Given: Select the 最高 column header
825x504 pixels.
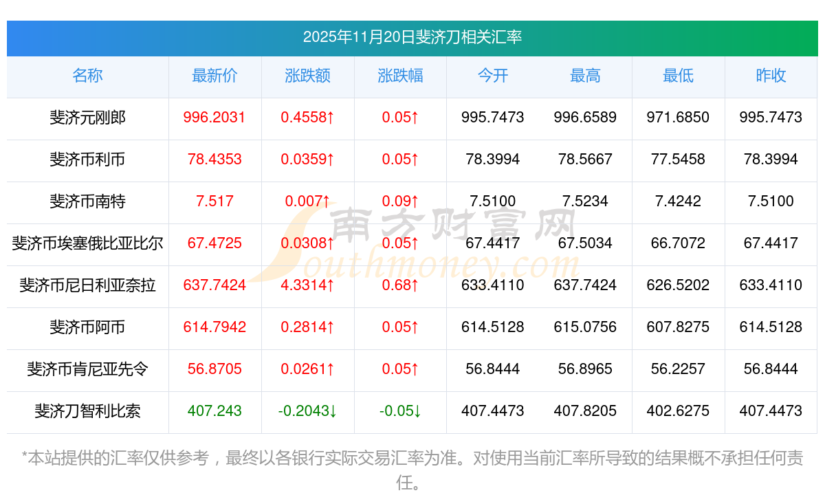Looking at the screenshot, I should tap(585, 76).
